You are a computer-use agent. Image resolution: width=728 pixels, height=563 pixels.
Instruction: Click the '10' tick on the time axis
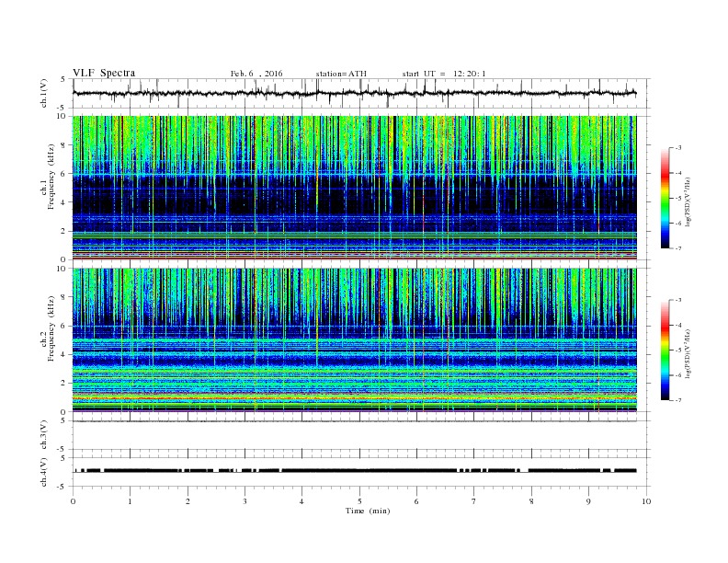pos(646,501)
